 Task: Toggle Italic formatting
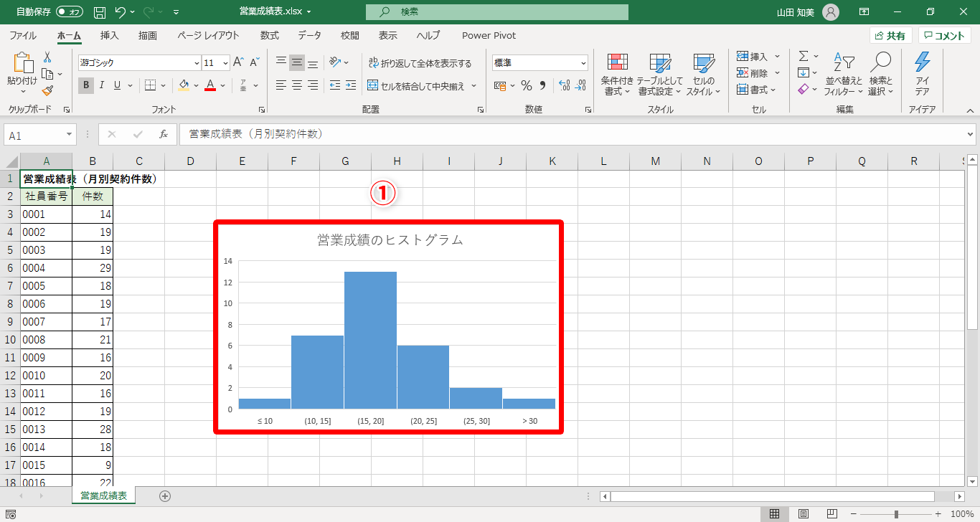pyautogui.click(x=101, y=85)
